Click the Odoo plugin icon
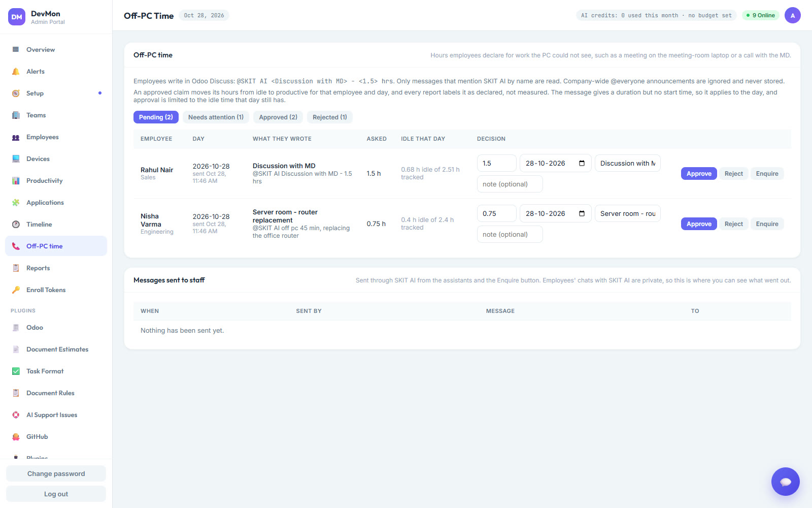The image size is (812, 508). pos(16,328)
